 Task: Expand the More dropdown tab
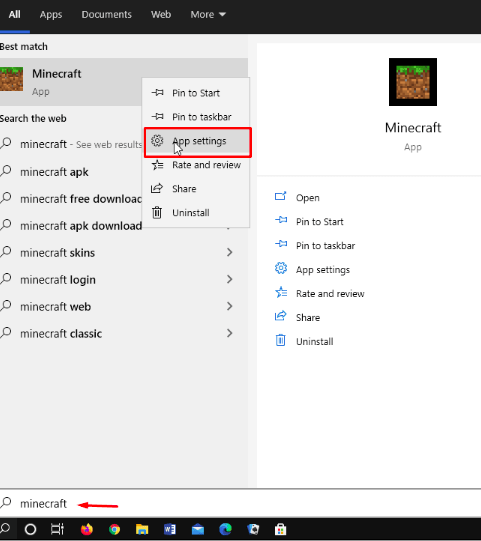point(208,14)
